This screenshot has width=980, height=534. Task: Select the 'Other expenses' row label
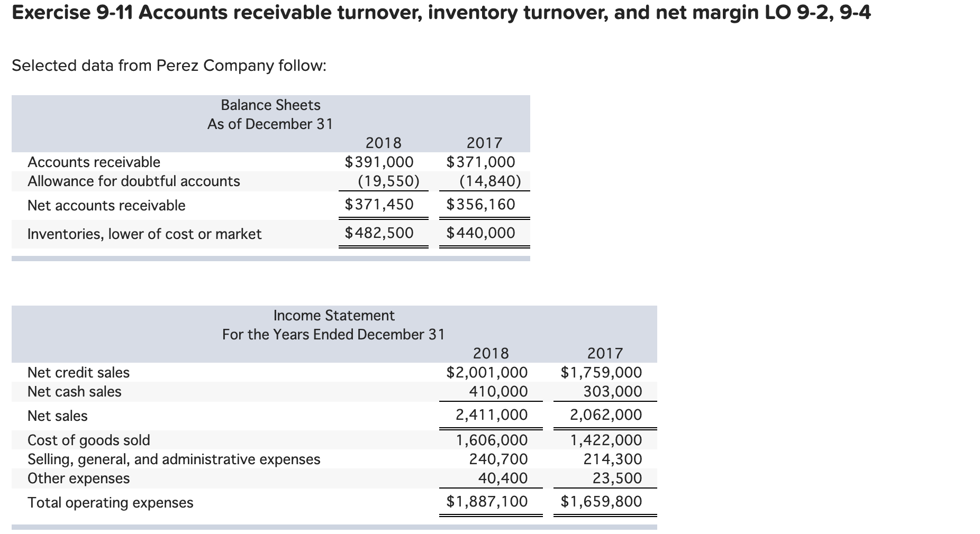click(78, 478)
